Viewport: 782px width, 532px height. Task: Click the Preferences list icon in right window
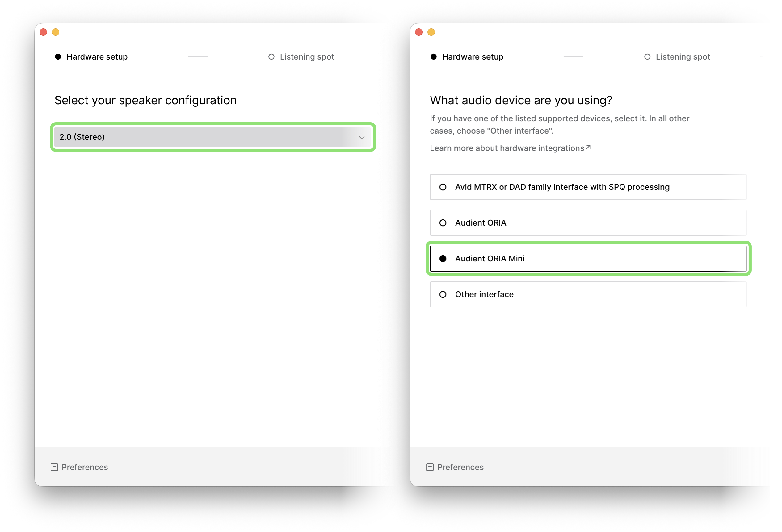click(x=430, y=467)
